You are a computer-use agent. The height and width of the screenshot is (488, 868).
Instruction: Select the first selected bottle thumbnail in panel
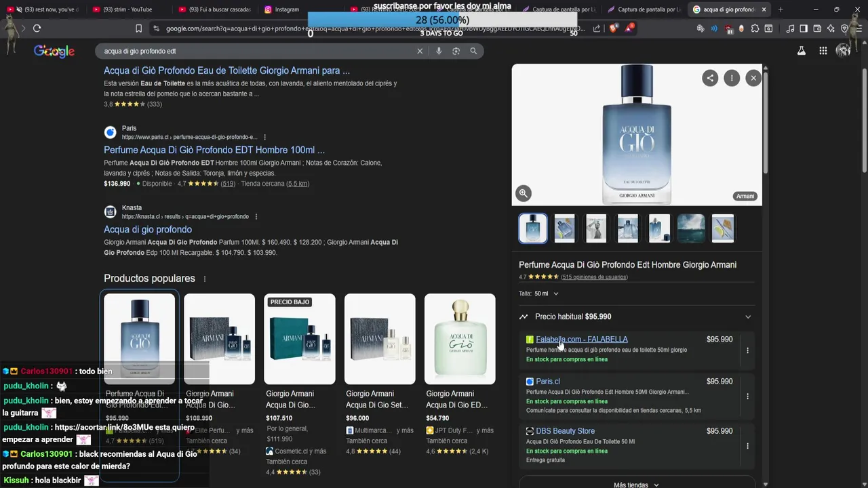tap(533, 228)
